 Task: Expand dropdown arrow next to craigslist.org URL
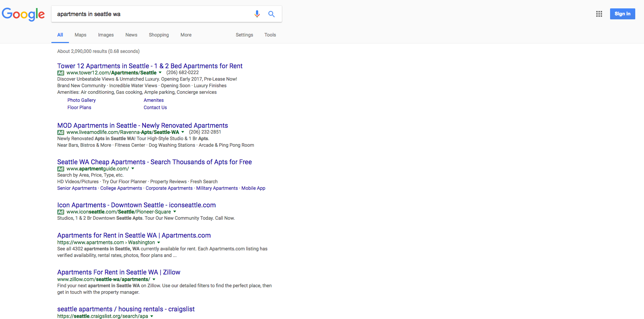click(152, 316)
